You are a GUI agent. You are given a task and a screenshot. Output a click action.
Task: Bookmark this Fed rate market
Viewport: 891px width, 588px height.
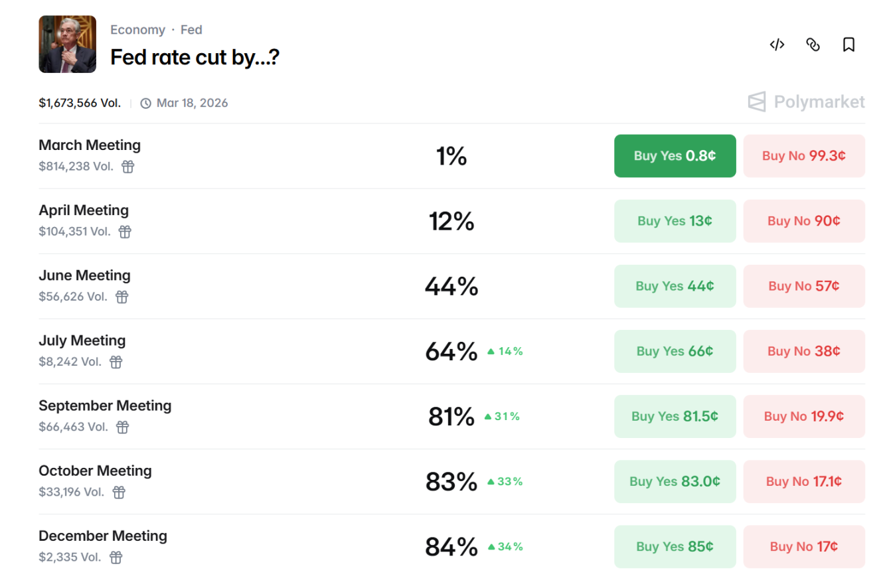849,44
